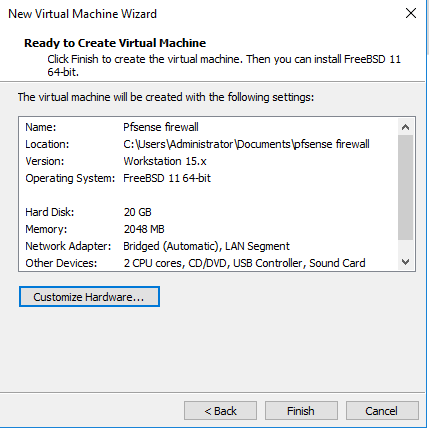Click the 'Memory:' label

coord(46,229)
